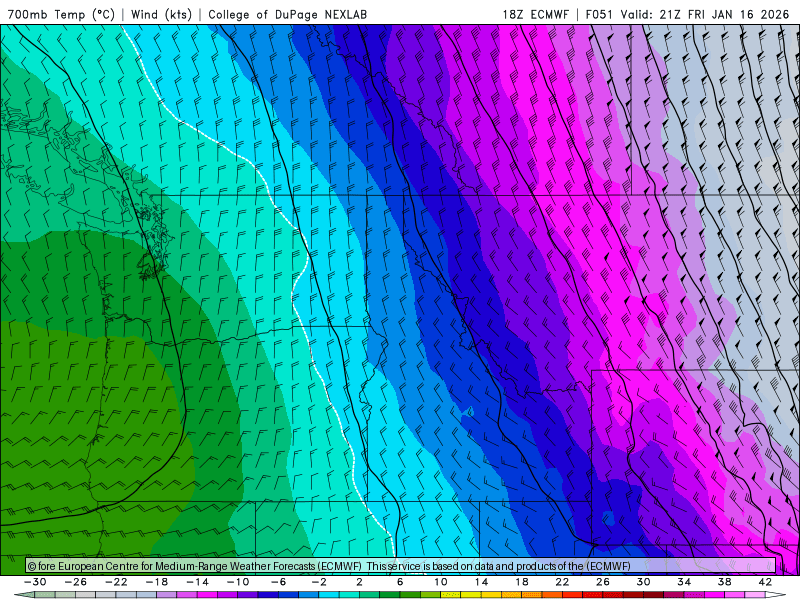Click the legend value 42
Screen dimensions: 800x600
[765, 582]
